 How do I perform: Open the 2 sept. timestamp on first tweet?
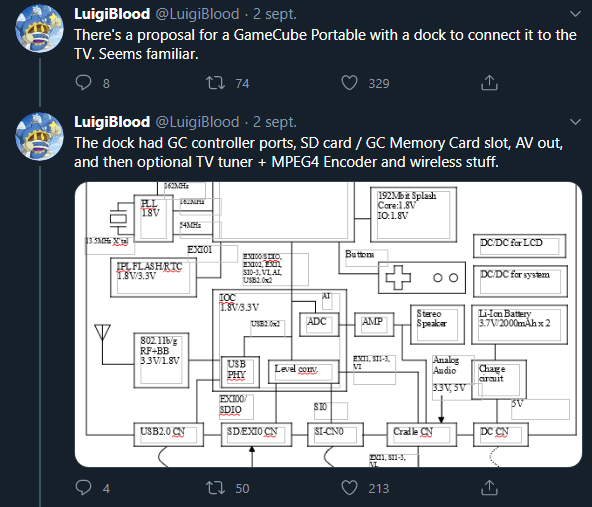pos(275,14)
